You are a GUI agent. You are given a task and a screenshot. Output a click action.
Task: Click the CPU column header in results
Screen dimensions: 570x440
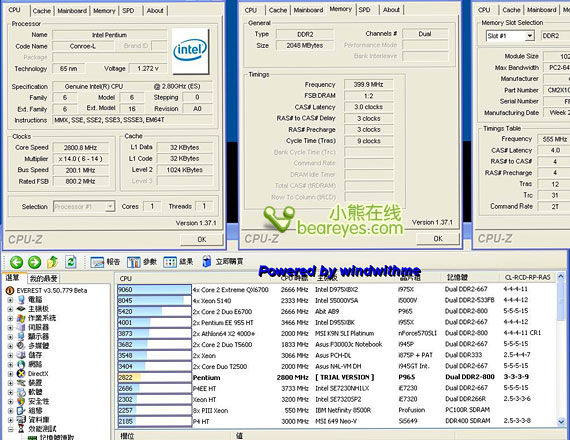126,279
